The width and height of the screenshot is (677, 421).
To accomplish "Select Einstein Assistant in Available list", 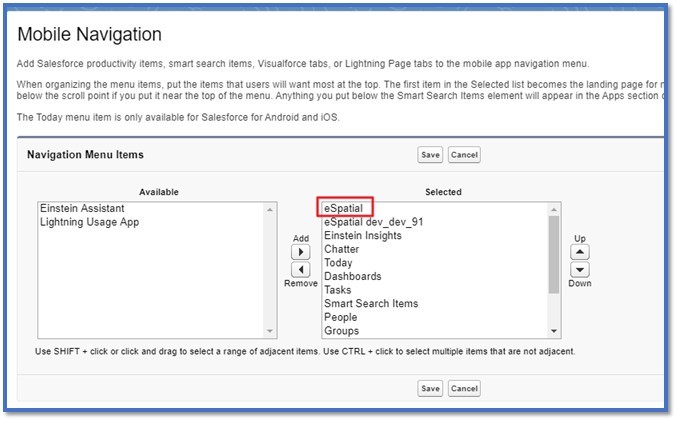I will (x=82, y=208).
